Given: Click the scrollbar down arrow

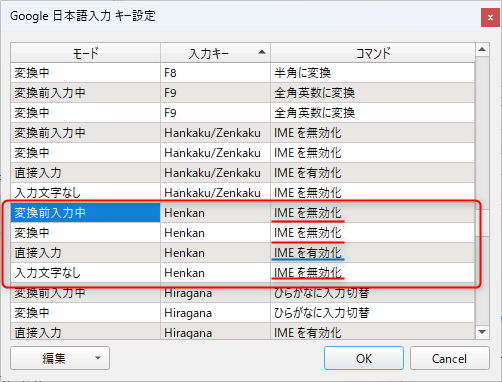Looking at the screenshot, I should point(482,332).
